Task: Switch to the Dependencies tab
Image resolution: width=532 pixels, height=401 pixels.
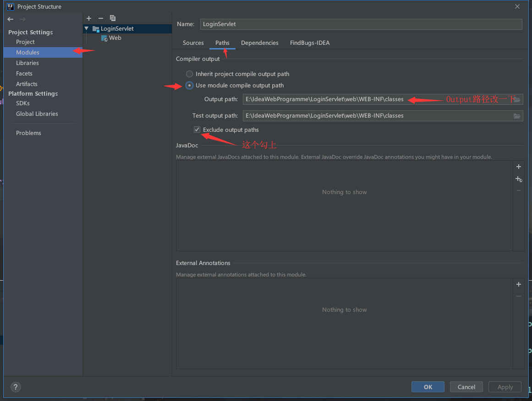Action: click(259, 43)
